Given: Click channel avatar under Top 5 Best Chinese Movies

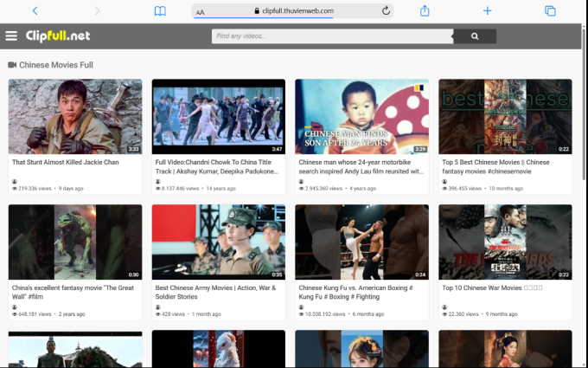Looking at the screenshot, I should (x=444, y=182).
